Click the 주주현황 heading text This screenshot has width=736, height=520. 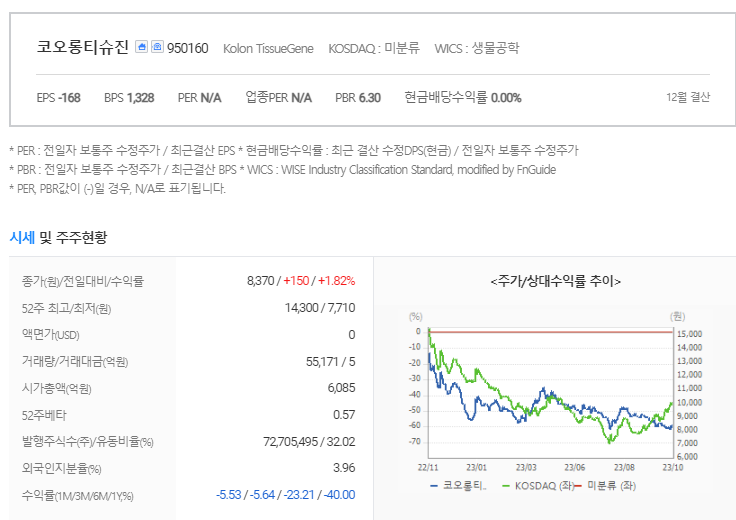pyautogui.click(x=81, y=237)
